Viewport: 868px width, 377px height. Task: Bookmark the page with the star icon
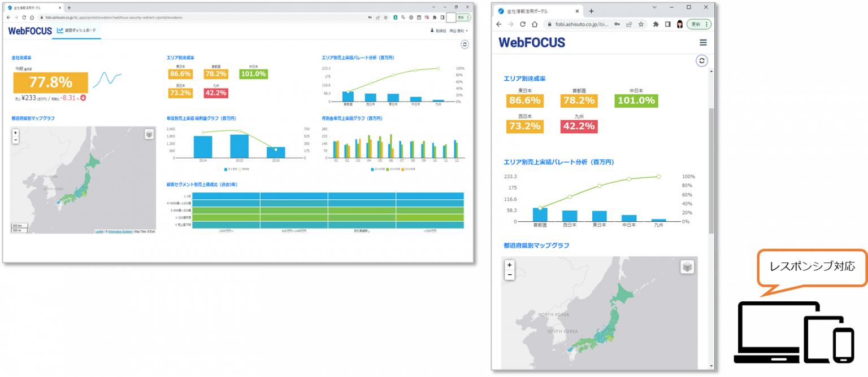386,17
